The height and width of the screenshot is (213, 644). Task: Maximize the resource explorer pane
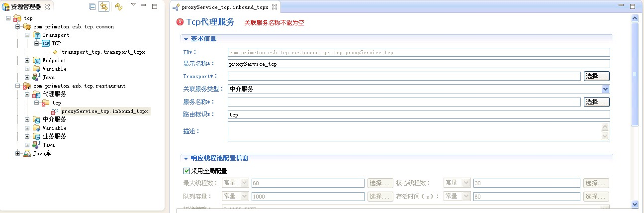tap(155, 6)
